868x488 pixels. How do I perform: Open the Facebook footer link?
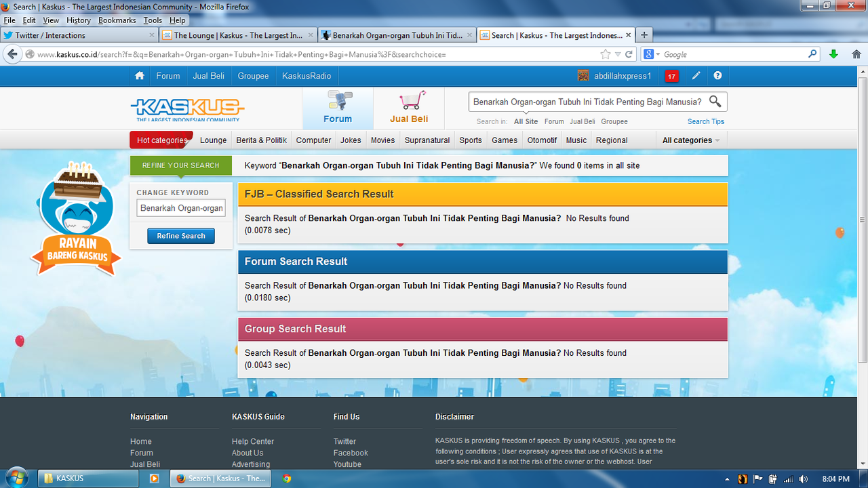pos(351,453)
